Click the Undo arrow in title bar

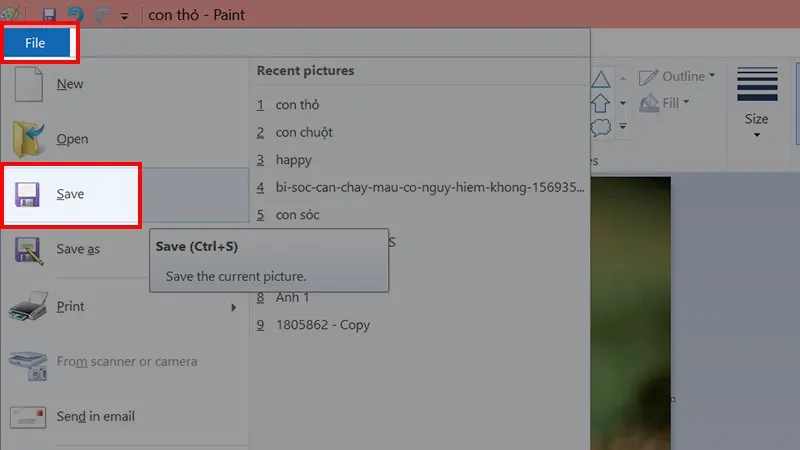[73, 15]
